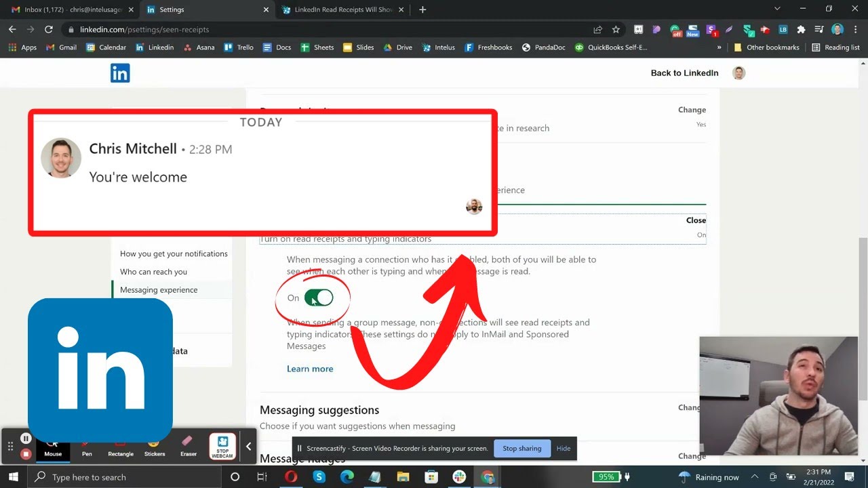This screenshot has width=868, height=488.
Task: Turn off read receipts toggle
Action: point(319,298)
